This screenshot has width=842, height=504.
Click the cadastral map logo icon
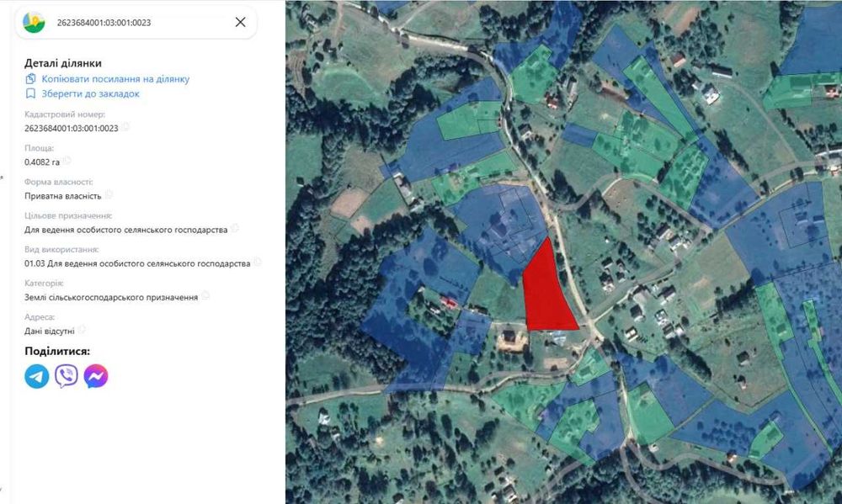[34, 22]
